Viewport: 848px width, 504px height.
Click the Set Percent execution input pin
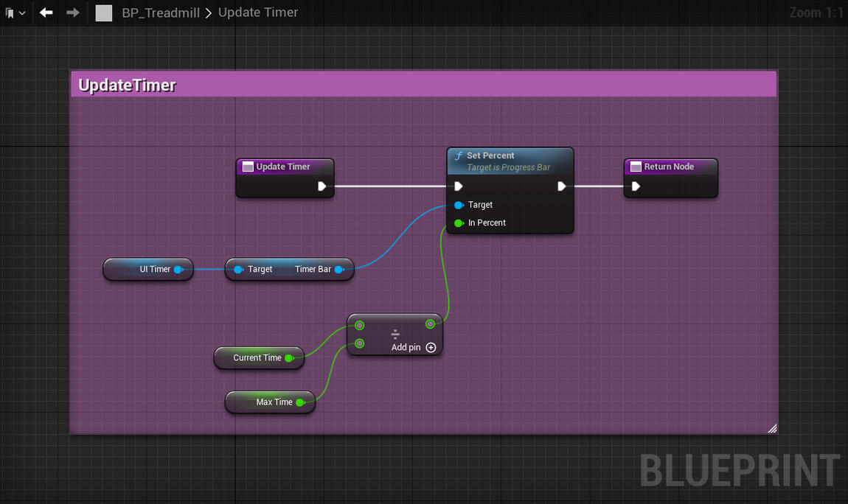tap(459, 186)
